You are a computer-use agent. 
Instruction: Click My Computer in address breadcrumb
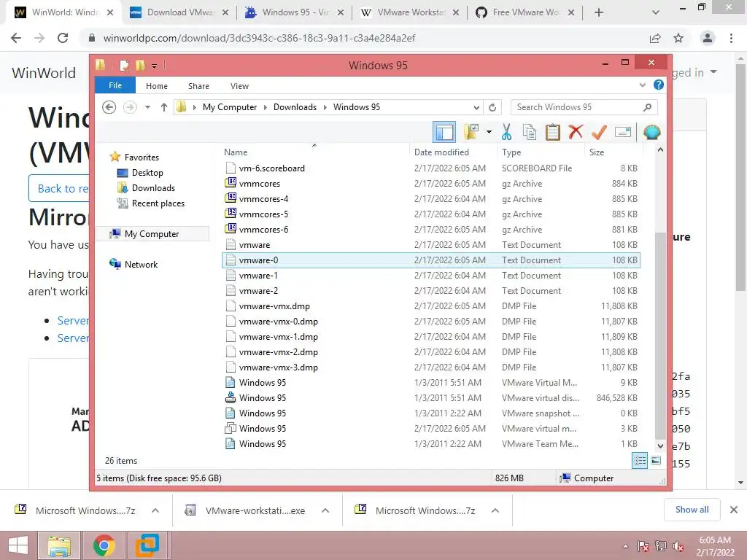pos(230,107)
